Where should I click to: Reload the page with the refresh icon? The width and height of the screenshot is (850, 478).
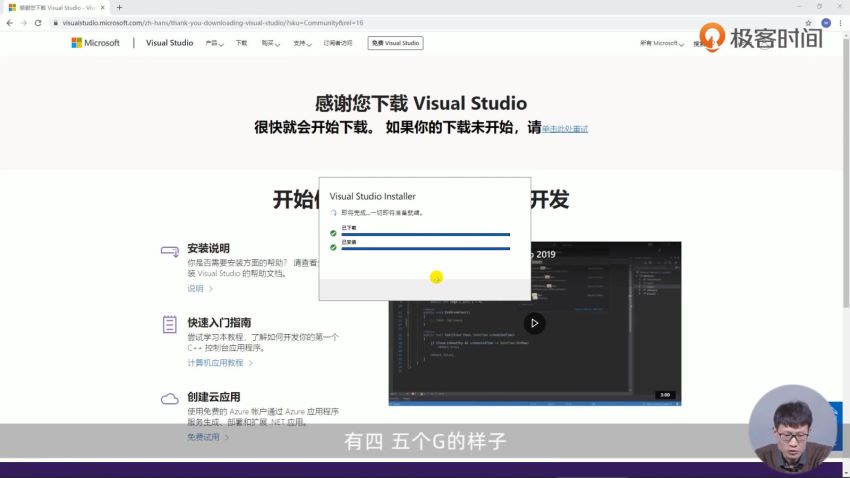38,23
